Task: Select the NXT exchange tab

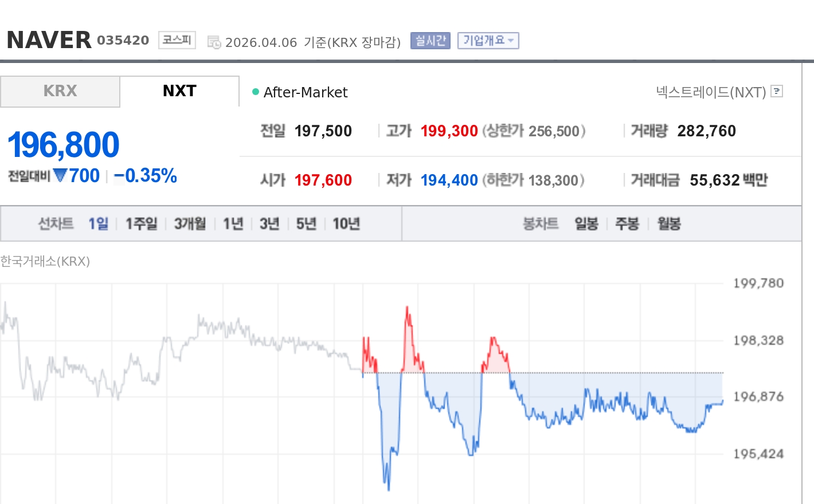Action: coord(178,90)
